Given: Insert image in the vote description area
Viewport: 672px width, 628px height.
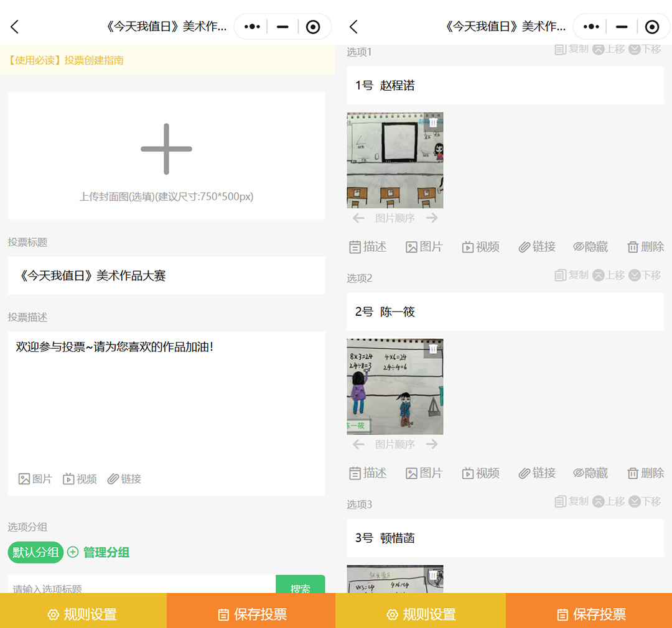Looking at the screenshot, I should pos(35,479).
